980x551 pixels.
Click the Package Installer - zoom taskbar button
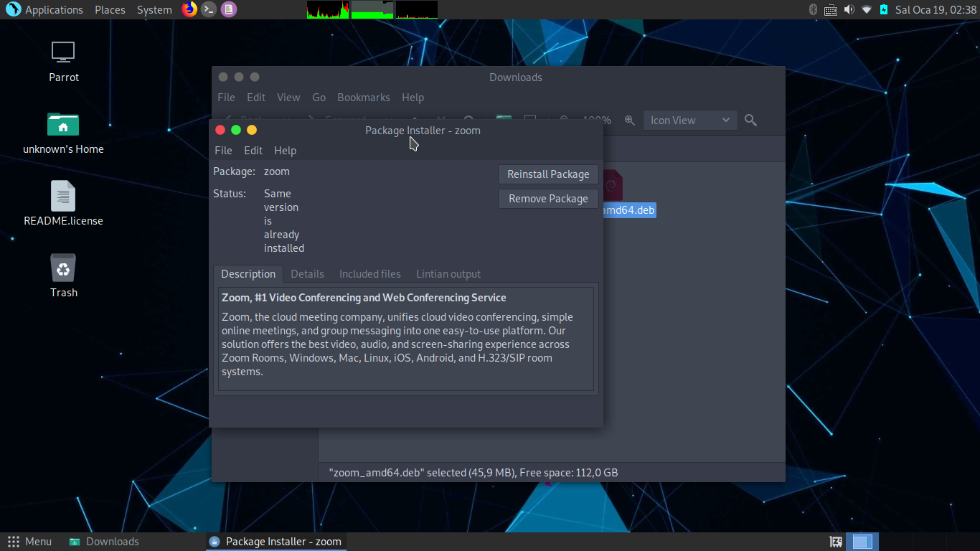[276, 542]
